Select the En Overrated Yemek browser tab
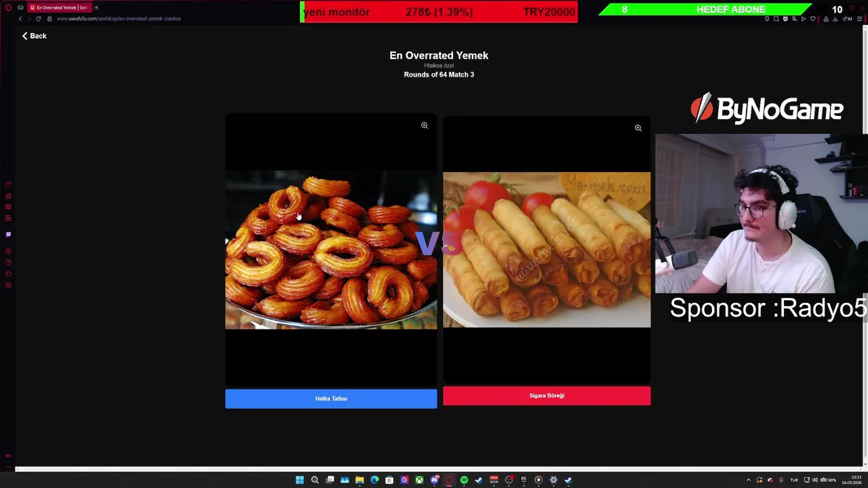This screenshot has width=868, height=488. tap(59, 7)
